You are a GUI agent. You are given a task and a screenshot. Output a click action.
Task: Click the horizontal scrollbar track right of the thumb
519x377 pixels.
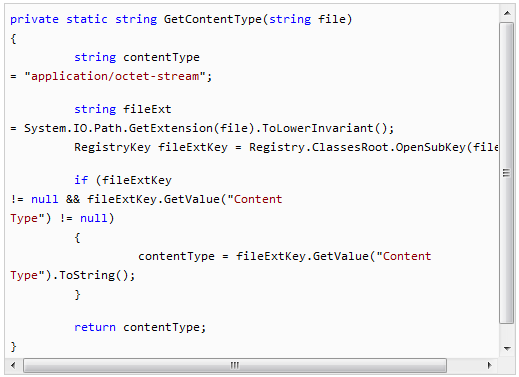[464, 365]
